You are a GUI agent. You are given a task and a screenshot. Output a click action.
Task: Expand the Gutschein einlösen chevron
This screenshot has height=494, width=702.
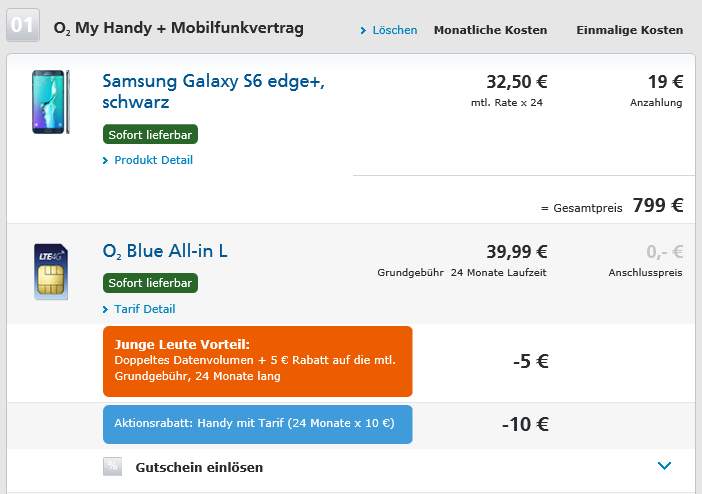664,466
